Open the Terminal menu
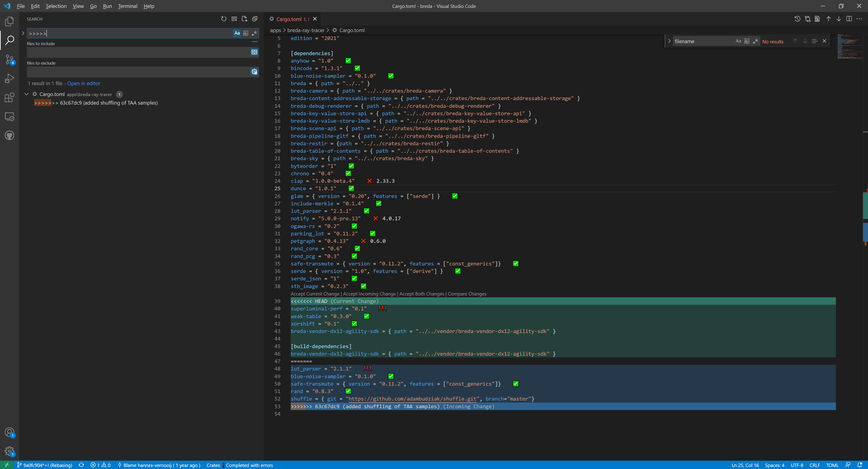868x469 pixels. (x=127, y=6)
